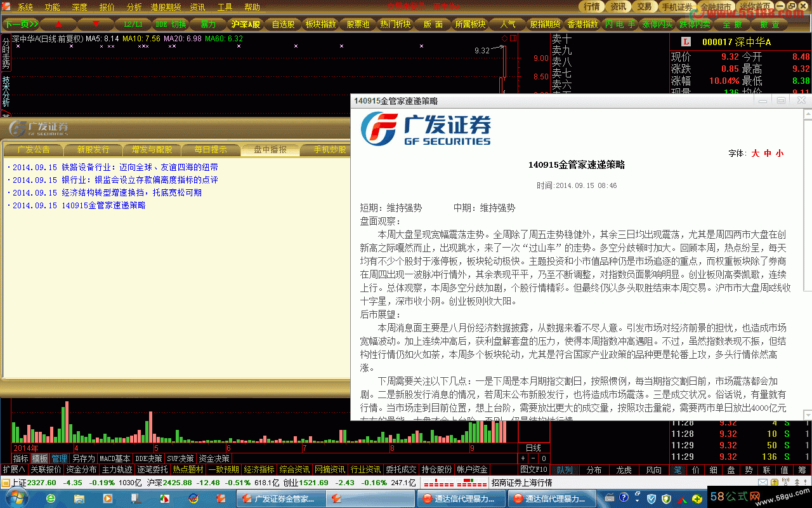812x508 pixels.
Task: Set article font size to 中
Action: [x=768, y=153]
